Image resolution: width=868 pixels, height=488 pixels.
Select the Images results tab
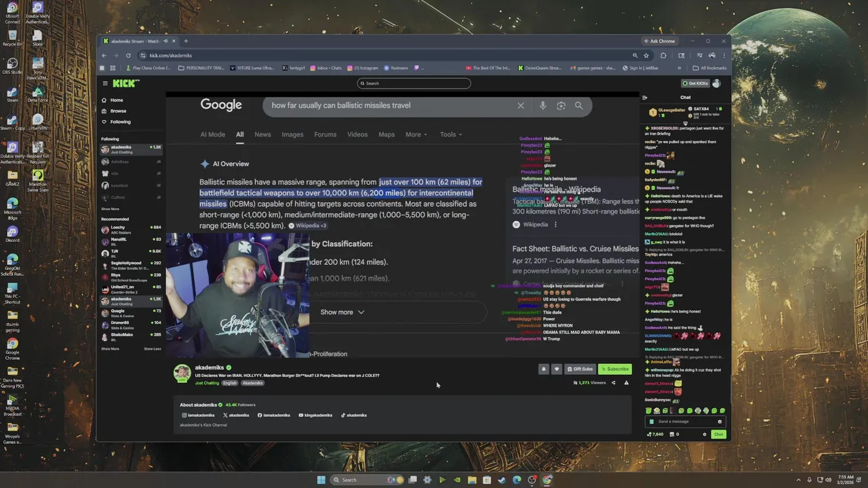(292, 134)
